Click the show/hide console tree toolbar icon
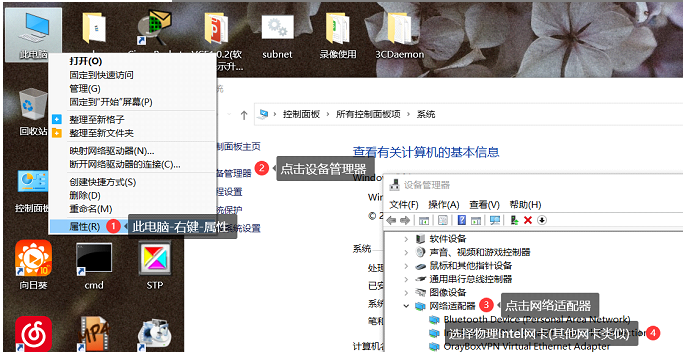Screen dimensions: 683x361 pyautogui.click(x=423, y=220)
